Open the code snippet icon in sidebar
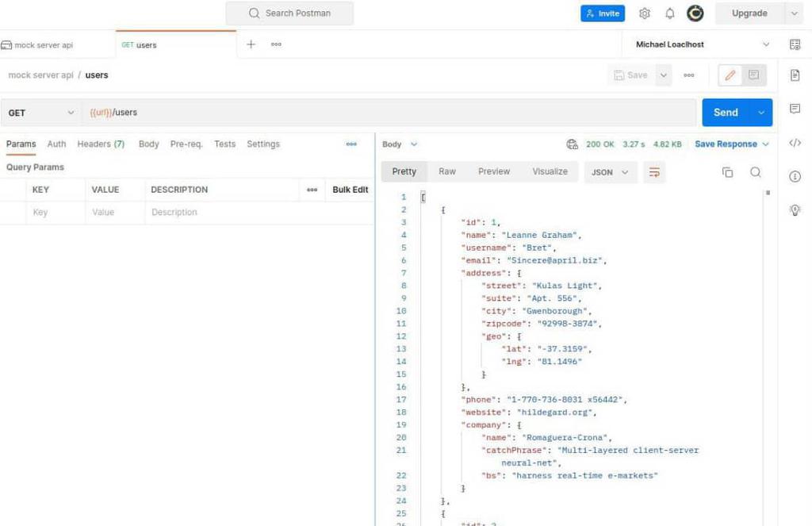812x526 pixels. (x=795, y=143)
